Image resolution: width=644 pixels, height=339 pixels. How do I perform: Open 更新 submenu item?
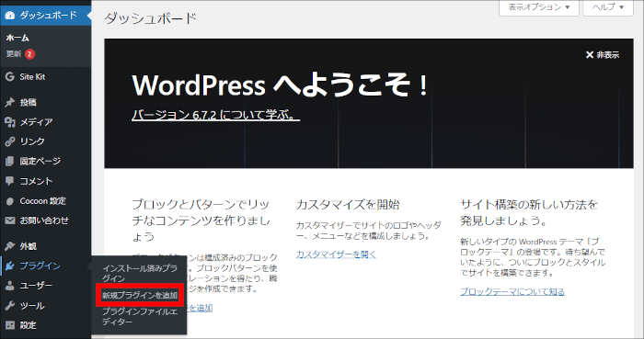click(14, 53)
